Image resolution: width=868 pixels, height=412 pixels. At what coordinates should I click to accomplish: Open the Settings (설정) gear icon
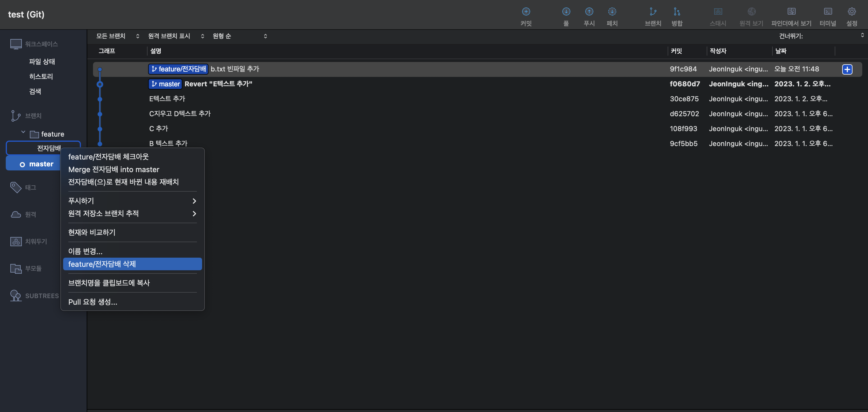coord(851,12)
